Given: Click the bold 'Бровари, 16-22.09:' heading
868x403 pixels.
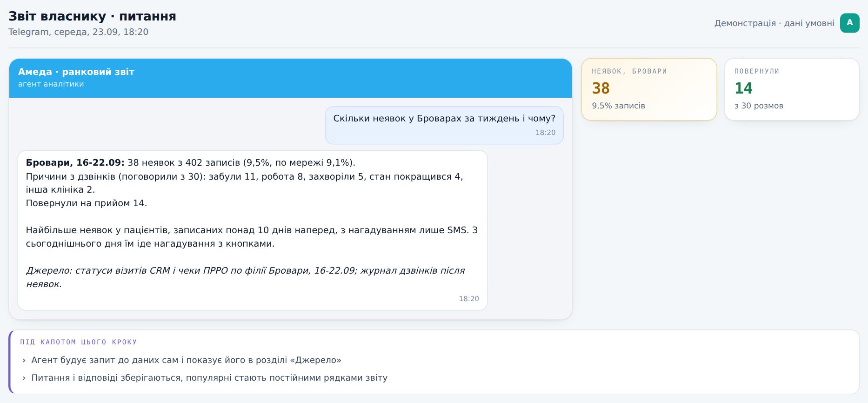Looking at the screenshot, I should tap(75, 163).
